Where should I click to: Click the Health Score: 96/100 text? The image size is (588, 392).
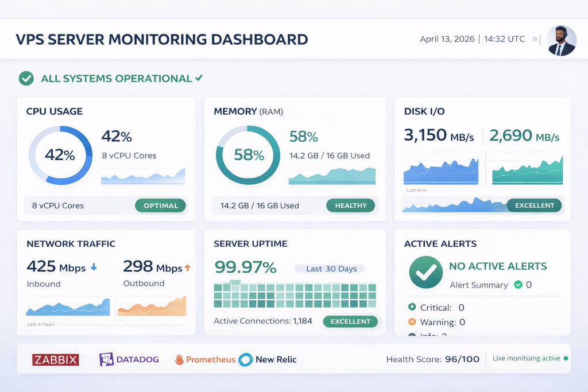tap(433, 359)
